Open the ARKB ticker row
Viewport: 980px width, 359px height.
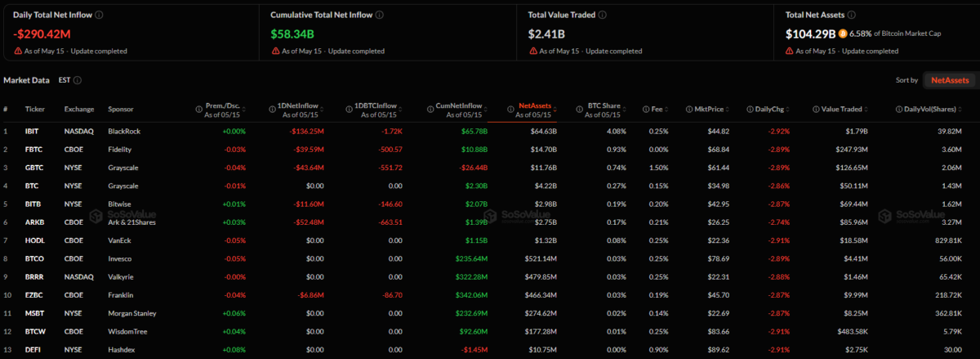click(490, 222)
